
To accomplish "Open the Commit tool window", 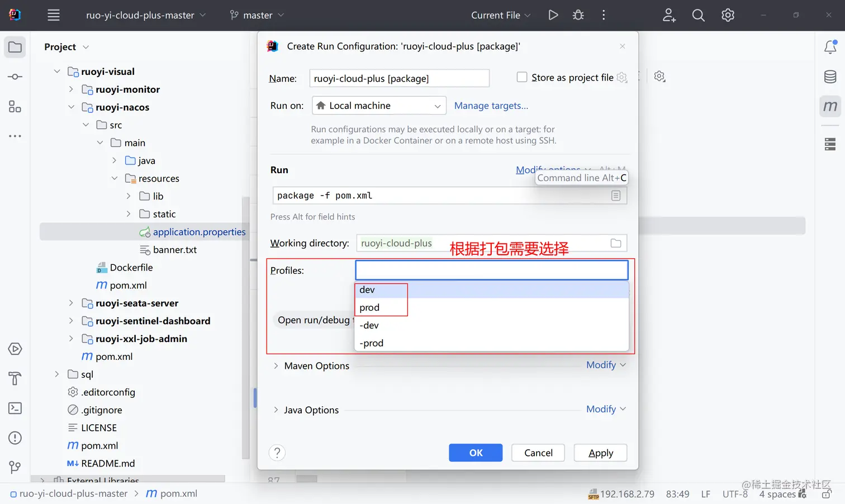I will click(x=15, y=77).
